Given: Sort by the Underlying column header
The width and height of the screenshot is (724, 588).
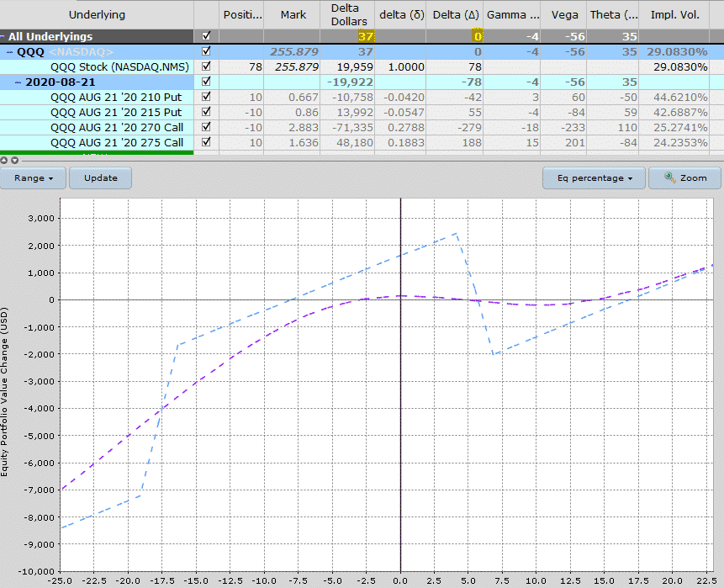Looking at the screenshot, I should pyautogui.click(x=97, y=15).
